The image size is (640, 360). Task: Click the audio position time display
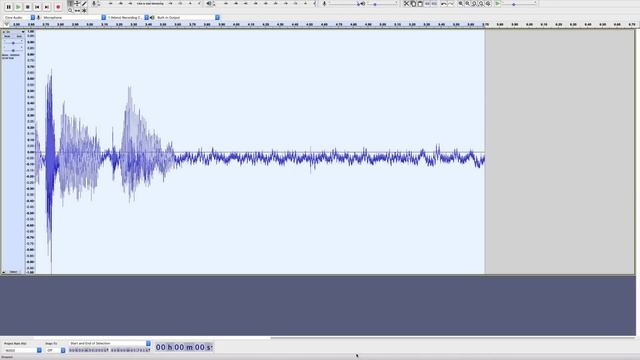click(184, 347)
